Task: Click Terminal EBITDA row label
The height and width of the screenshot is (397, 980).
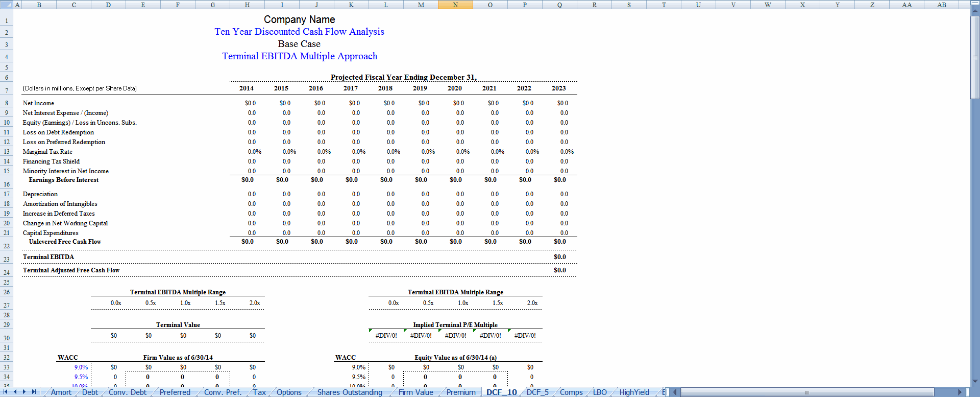Action: pos(48,257)
